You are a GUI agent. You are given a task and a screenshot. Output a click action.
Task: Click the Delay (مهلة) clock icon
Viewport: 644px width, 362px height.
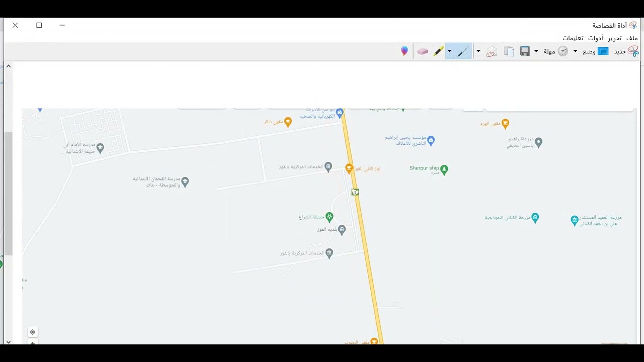pyautogui.click(x=562, y=51)
